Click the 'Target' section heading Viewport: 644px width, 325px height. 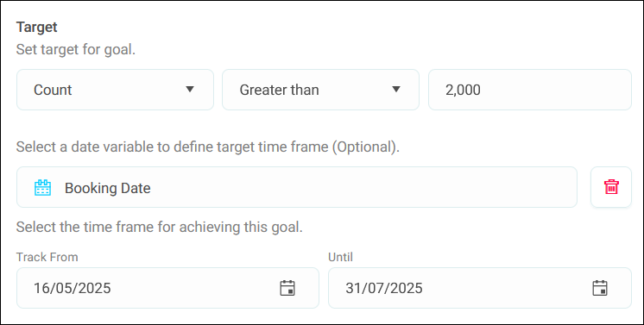coord(36,27)
